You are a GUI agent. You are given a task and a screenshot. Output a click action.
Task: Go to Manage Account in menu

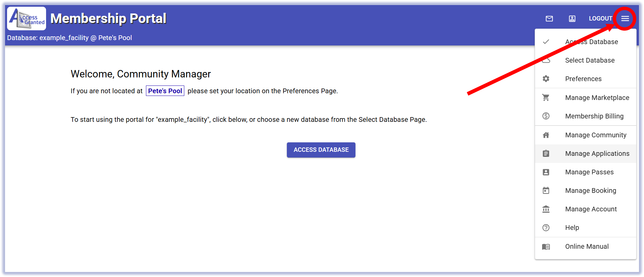[591, 209]
